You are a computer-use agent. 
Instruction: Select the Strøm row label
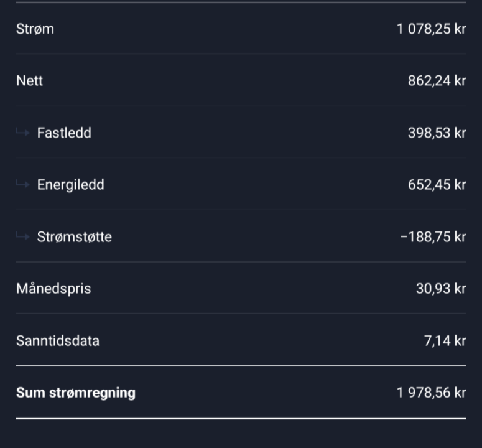pyautogui.click(x=35, y=29)
